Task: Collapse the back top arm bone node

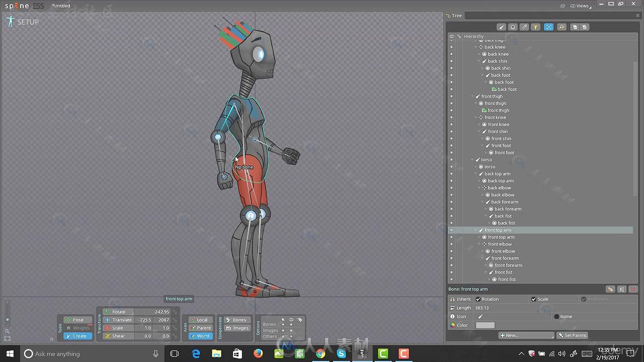Action: [x=476, y=174]
